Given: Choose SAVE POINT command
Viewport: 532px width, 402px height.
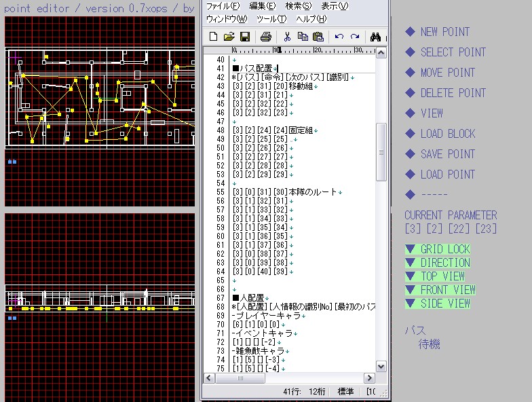Looking at the screenshot, I should [448, 153].
